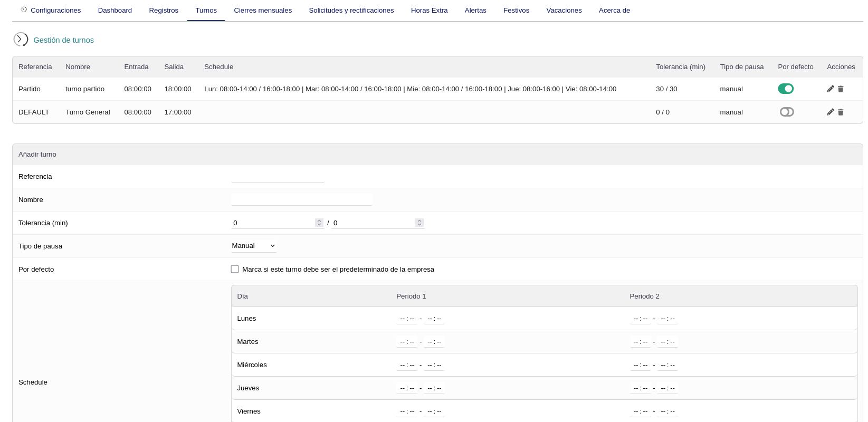Screen dimensions: 868x422
Task: Open Solicitudes y rectificaciones tab
Action: tap(351, 10)
